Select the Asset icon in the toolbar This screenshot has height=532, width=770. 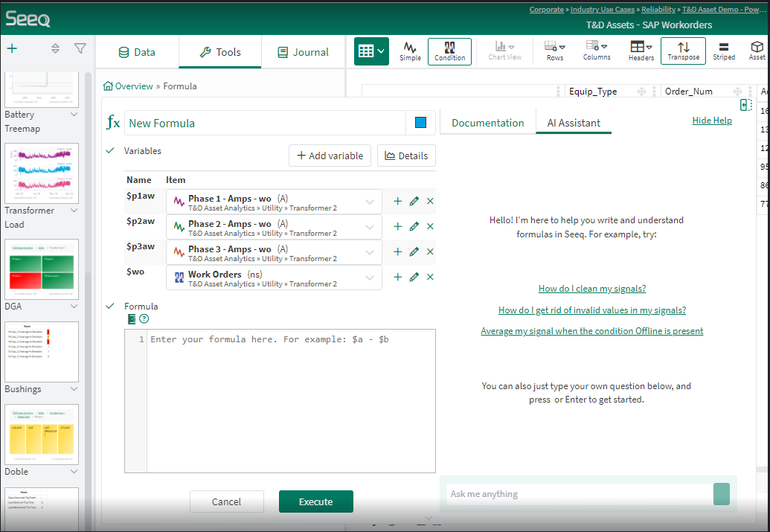pos(756,51)
